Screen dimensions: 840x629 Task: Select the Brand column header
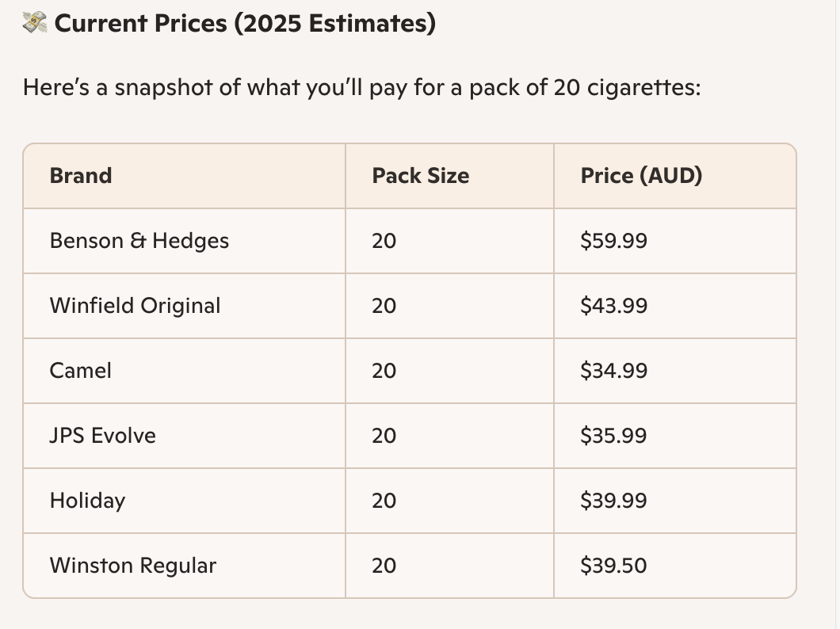click(81, 175)
